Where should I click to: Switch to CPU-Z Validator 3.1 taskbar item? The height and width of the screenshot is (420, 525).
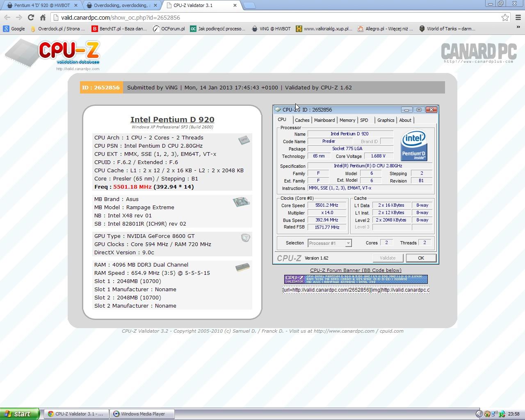pos(76,414)
